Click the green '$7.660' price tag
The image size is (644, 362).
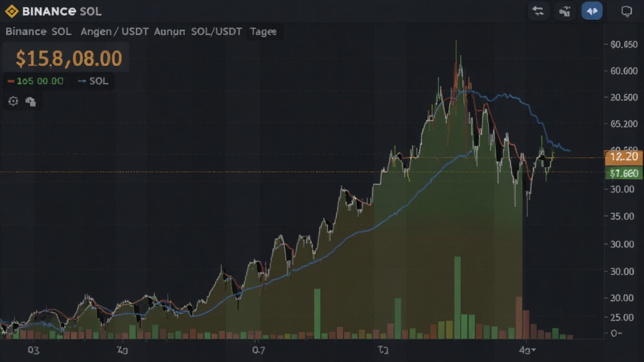pyautogui.click(x=624, y=173)
